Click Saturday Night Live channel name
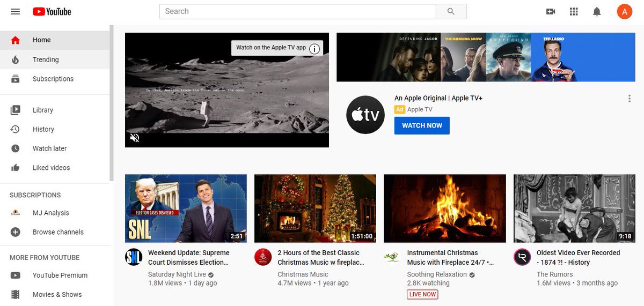 [x=177, y=274]
